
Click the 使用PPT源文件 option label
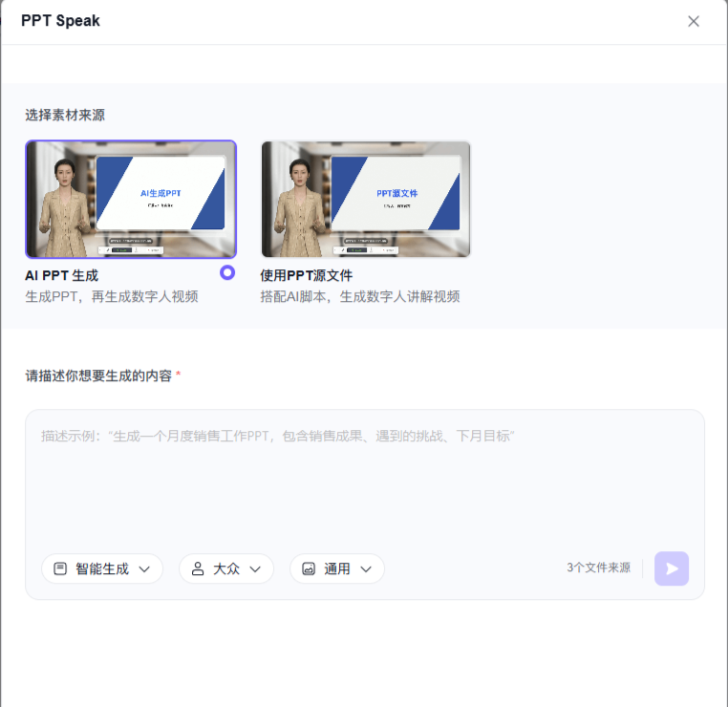[307, 275]
